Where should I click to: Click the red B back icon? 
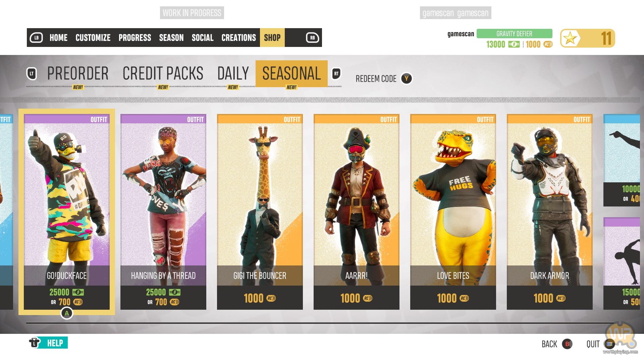pyautogui.click(x=567, y=344)
